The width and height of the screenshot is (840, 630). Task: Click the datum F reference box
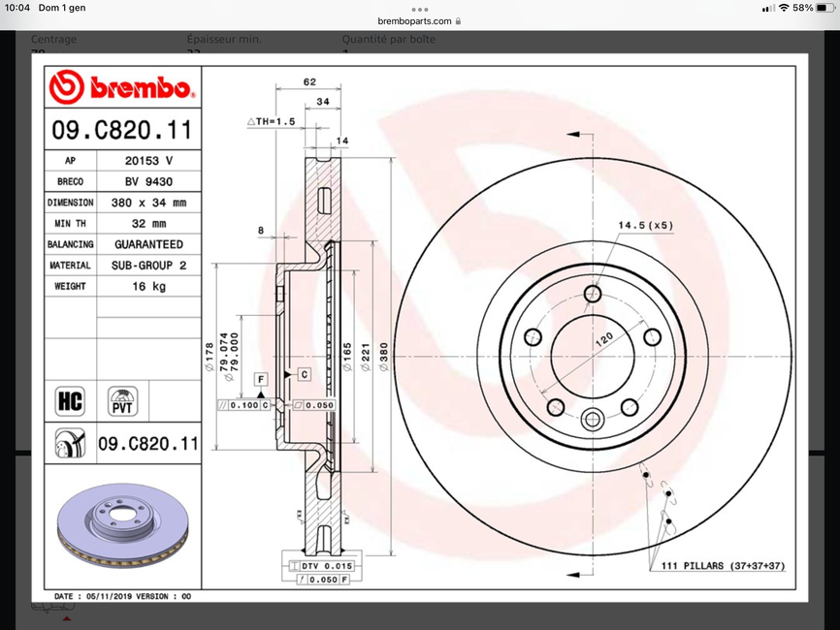(x=261, y=380)
